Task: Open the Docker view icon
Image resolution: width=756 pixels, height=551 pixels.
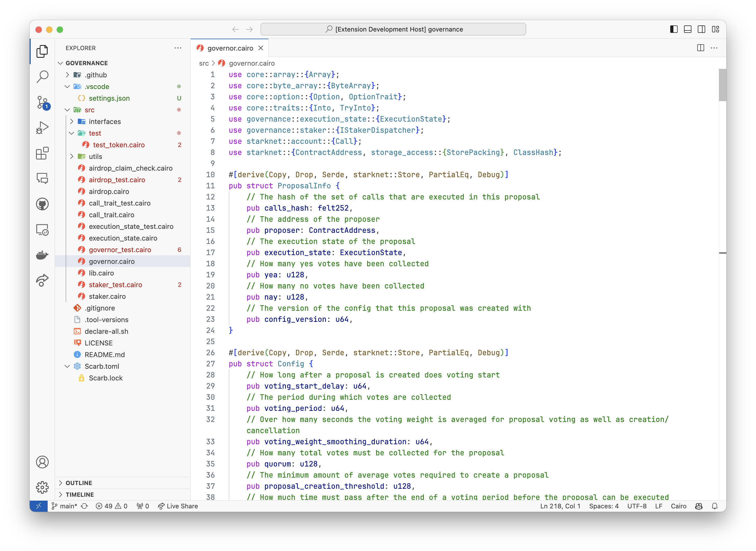Action: (42, 255)
